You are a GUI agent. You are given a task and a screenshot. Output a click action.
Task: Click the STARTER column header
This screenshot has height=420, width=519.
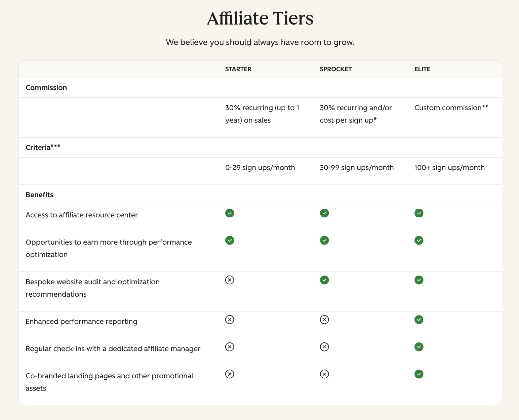pyautogui.click(x=238, y=69)
